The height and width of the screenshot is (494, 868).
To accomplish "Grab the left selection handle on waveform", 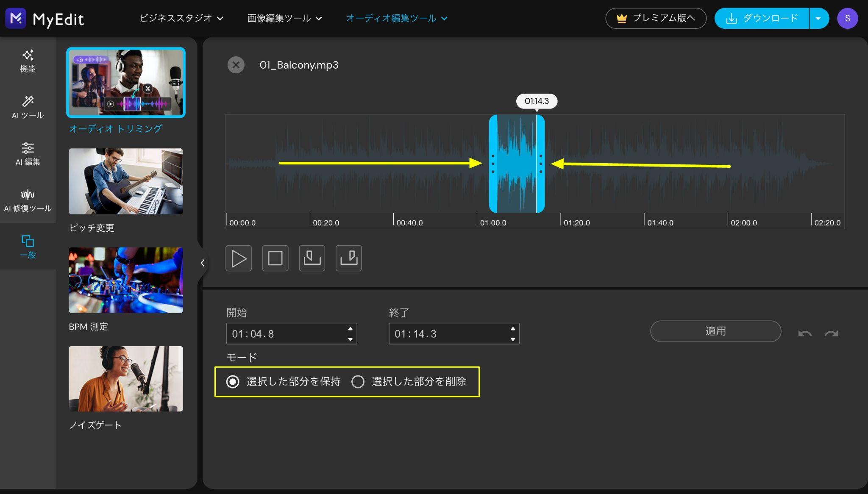I will [493, 164].
